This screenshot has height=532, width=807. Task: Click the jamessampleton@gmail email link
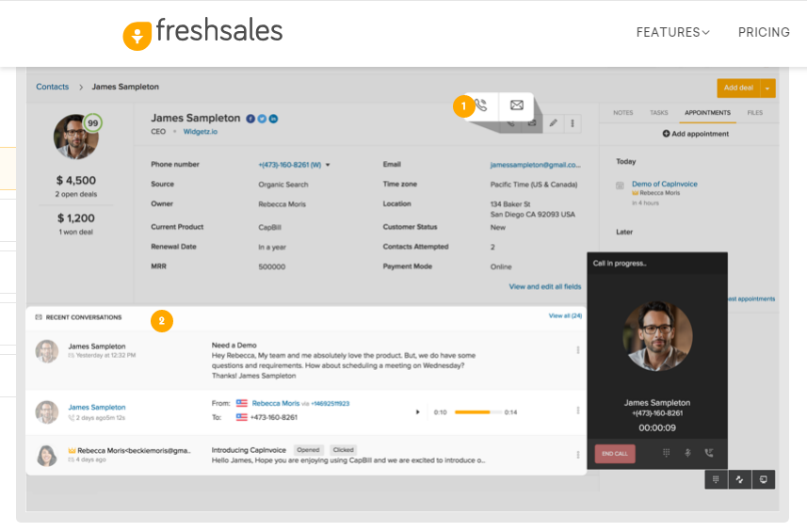point(535,165)
